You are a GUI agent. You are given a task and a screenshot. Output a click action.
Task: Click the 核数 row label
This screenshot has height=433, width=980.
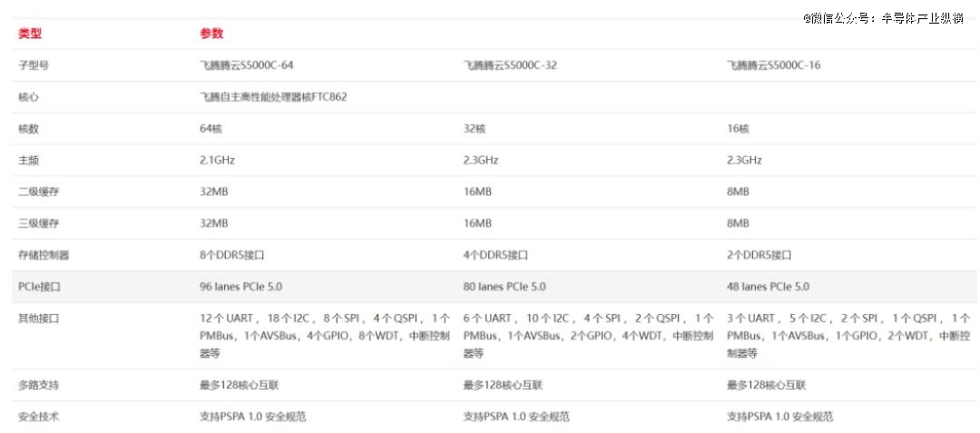tap(28, 129)
